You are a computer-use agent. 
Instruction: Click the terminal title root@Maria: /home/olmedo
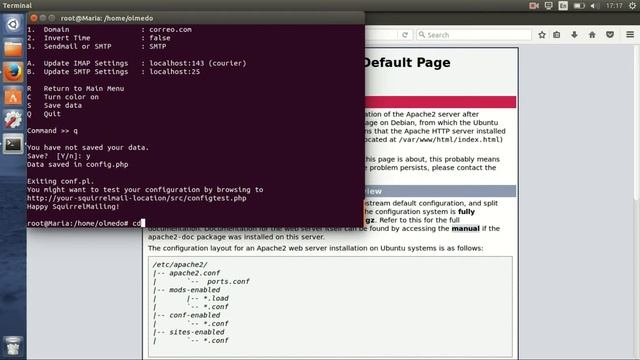107,18
